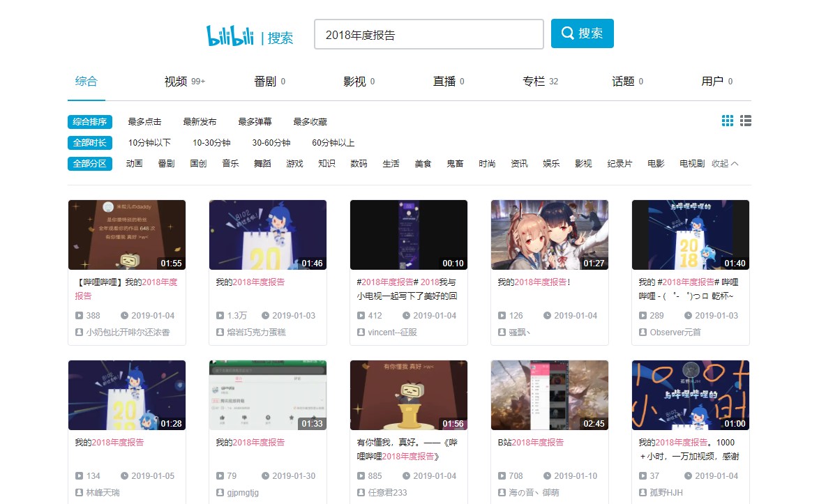826x504 pixels.
Task: Collapse categories with 收起 chevron
Action: pos(725,164)
